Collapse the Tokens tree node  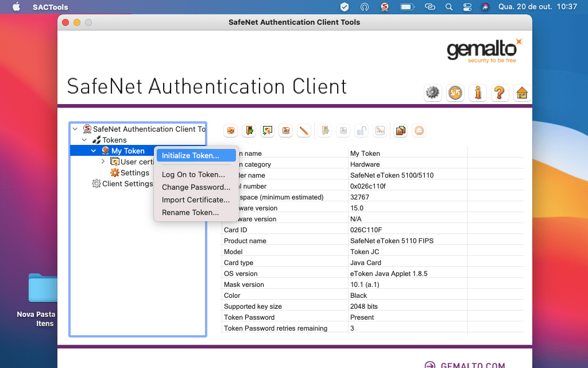[x=84, y=140]
